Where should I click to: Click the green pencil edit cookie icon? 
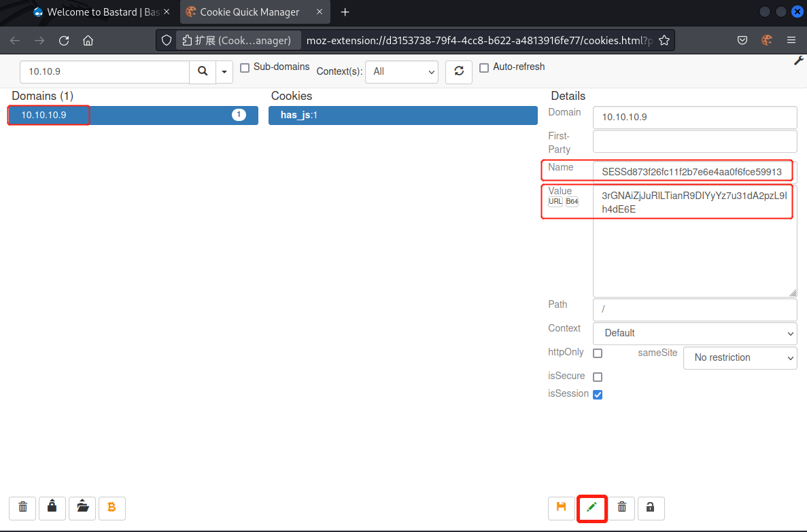[x=591, y=508]
